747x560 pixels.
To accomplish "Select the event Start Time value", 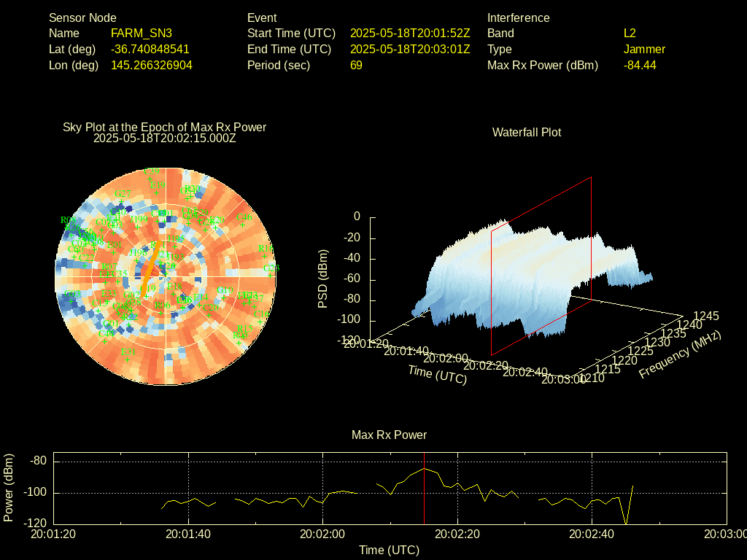I will pos(410,33).
